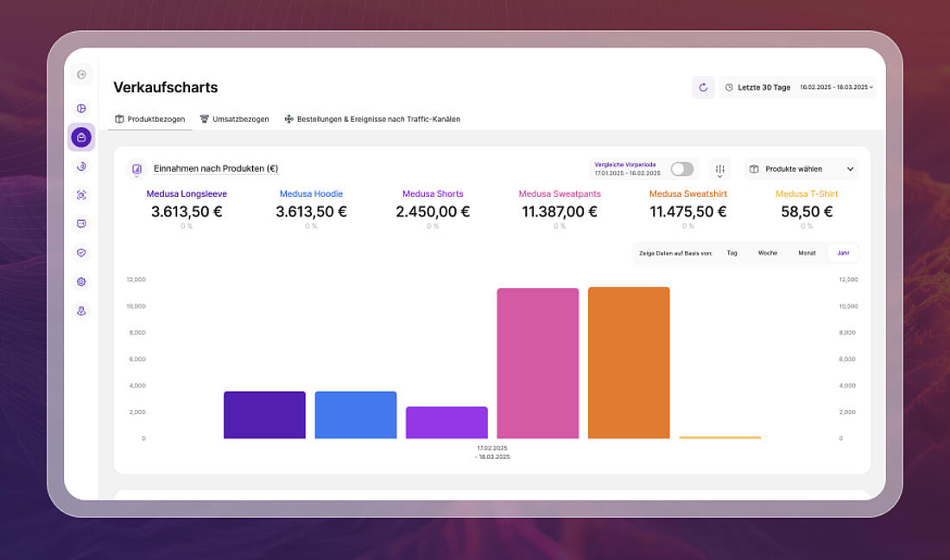Click the 11.387,00 € Sweatpants revenue value
950x560 pixels.
pos(560,212)
